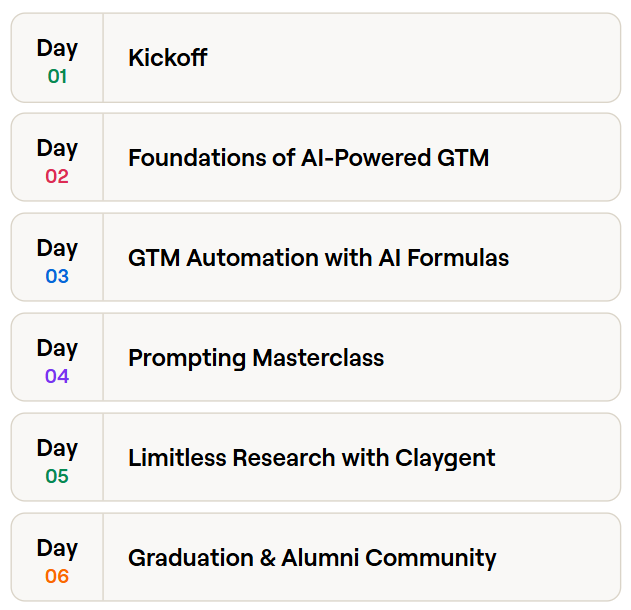Viewport: 631px width, 610px height.
Task: Expand GTM Automation with AI Formulas
Action: click(x=316, y=257)
